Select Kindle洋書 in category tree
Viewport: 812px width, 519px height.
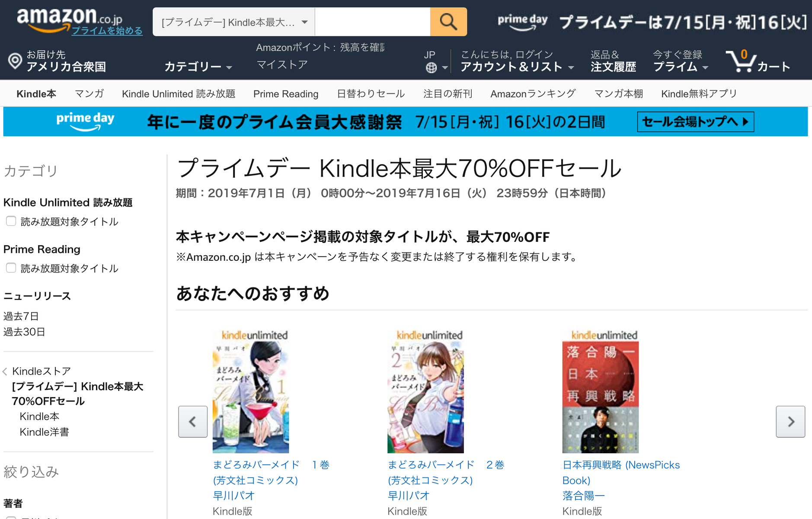point(44,432)
